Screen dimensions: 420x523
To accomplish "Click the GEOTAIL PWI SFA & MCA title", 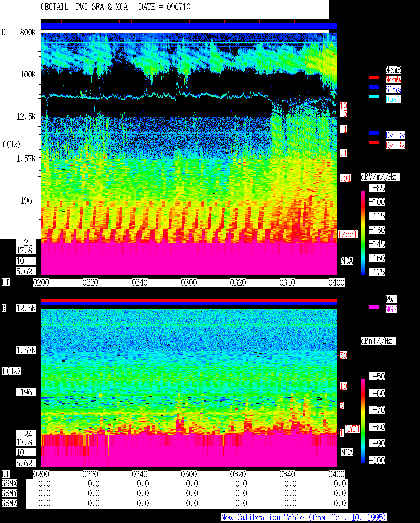I will 115,7.
